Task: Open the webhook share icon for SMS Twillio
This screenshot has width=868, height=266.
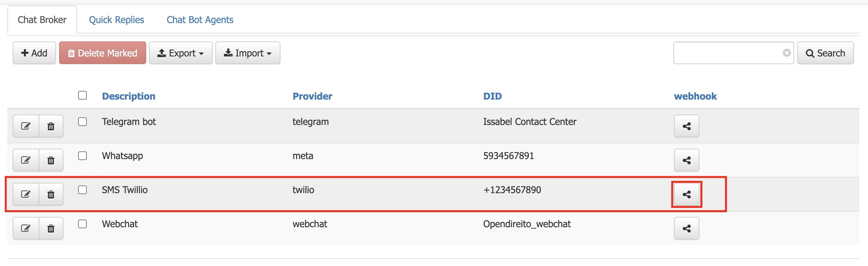Action: (x=686, y=194)
